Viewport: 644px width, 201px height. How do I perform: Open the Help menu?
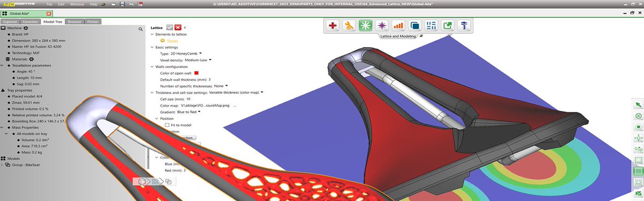(x=94, y=4)
